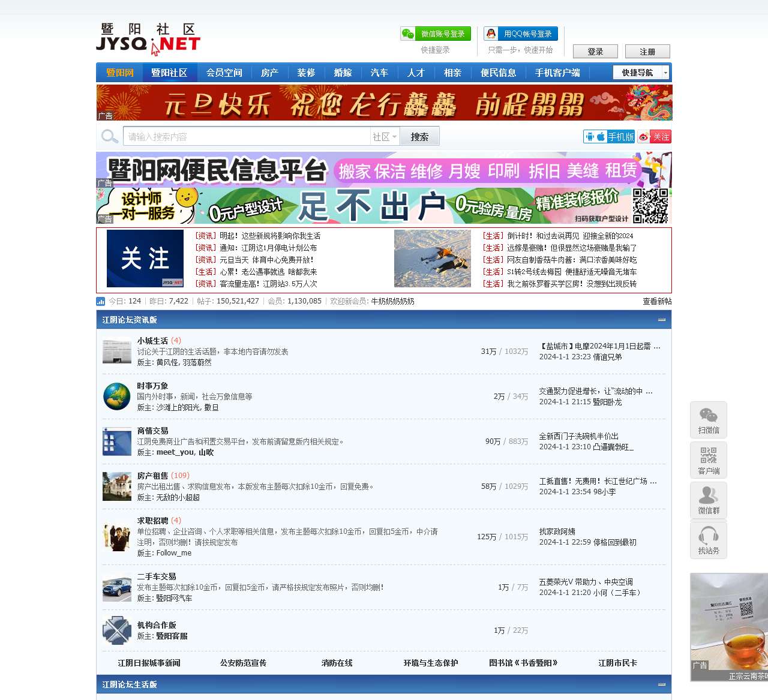Viewport: 768px width, 700px height.
Task: Open the 江阴市民卡 link
Action: click(618, 663)
